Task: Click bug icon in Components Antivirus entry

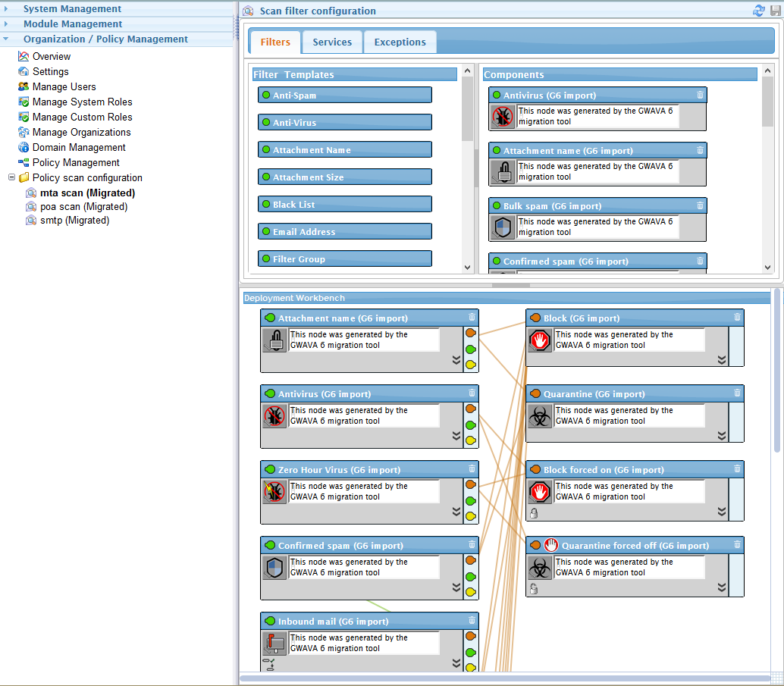Action: tap(503, 117)
